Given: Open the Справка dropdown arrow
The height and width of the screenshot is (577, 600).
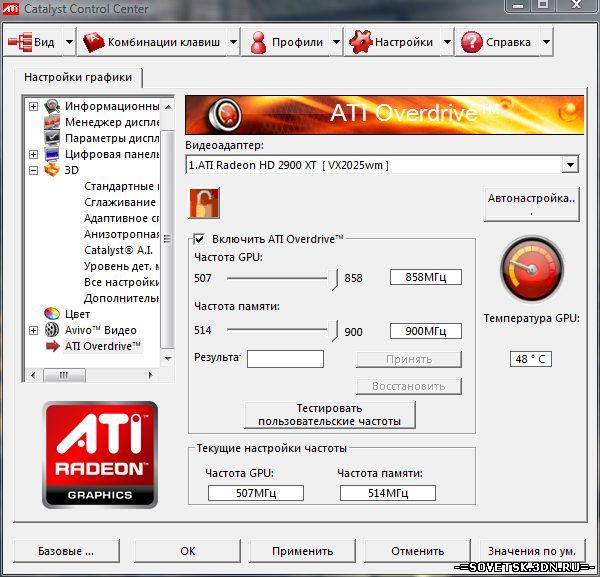Looking at the screenshot, I should [546, 42].
